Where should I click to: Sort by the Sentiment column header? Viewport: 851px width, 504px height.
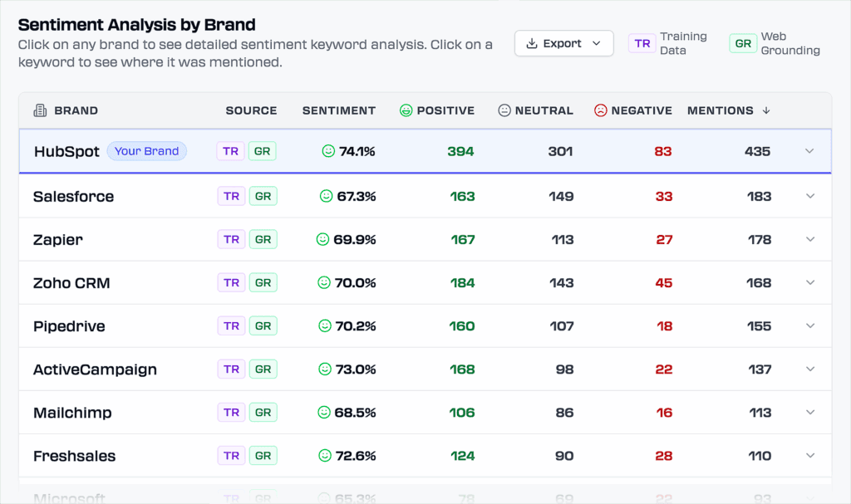coord(339,110)
